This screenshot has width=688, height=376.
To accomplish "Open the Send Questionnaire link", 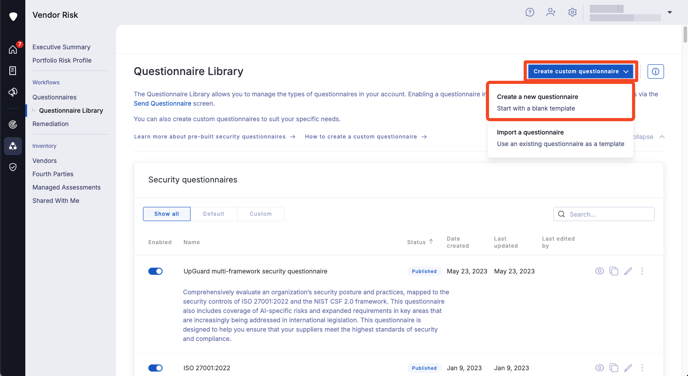I will (162, 104).
